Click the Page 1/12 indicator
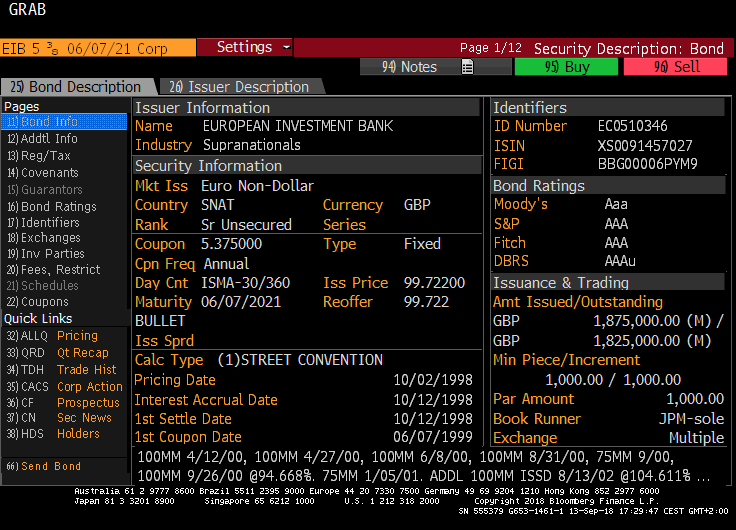This screenshot has height=530, width=736. (x=491, y=48)
